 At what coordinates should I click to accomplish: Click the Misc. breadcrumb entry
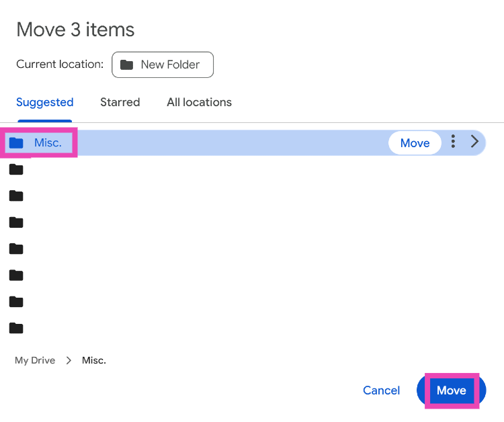[x=94, y=360]
